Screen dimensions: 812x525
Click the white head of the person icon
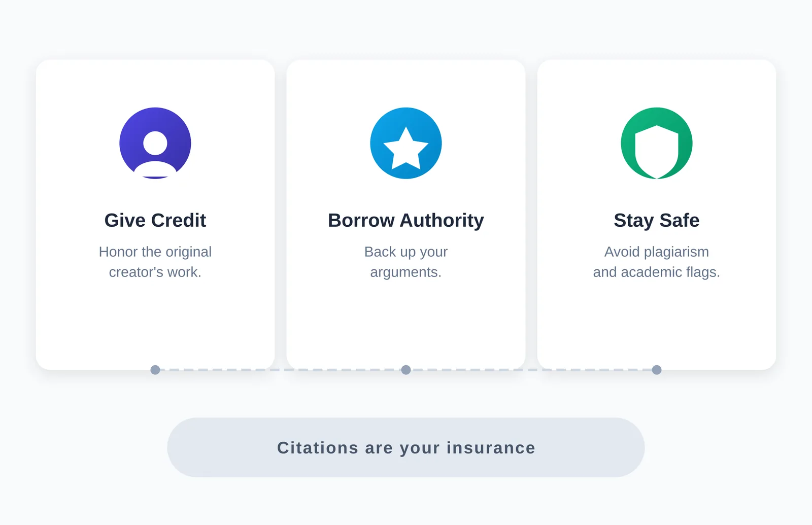(x=155, y=143)
